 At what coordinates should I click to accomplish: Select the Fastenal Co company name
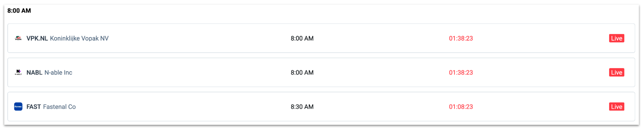pos(59,107)
